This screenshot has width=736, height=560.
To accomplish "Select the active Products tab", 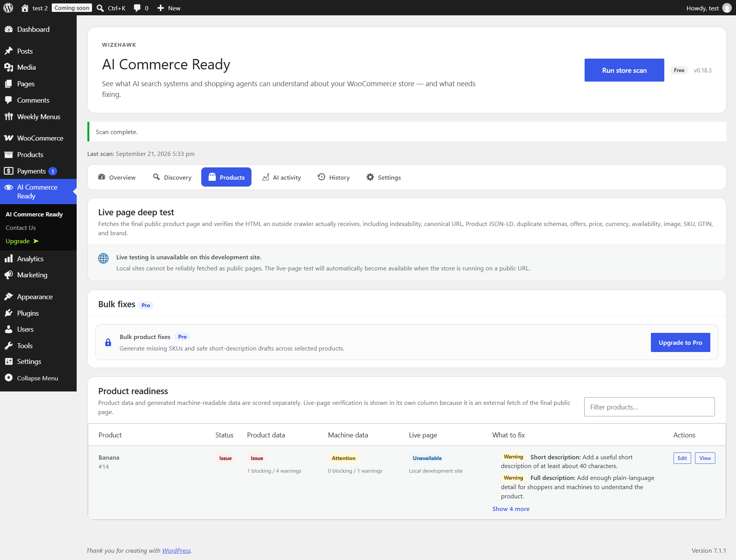I will tap(226, 177).
